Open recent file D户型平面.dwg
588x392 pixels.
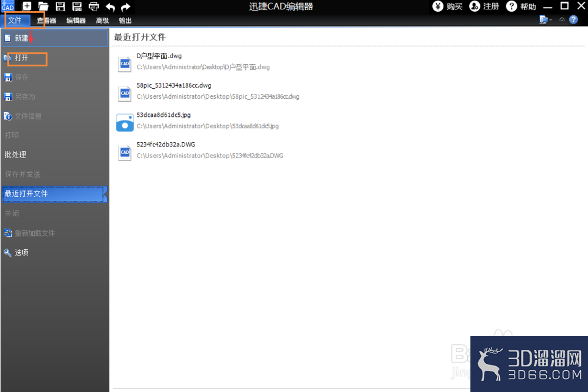[159, 56]
